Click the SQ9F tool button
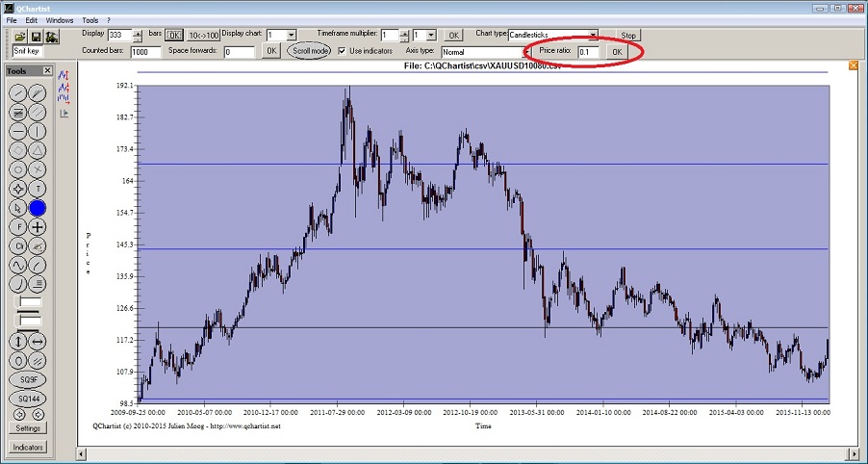Viewport: 868px width, 464px height. point(28,379)
